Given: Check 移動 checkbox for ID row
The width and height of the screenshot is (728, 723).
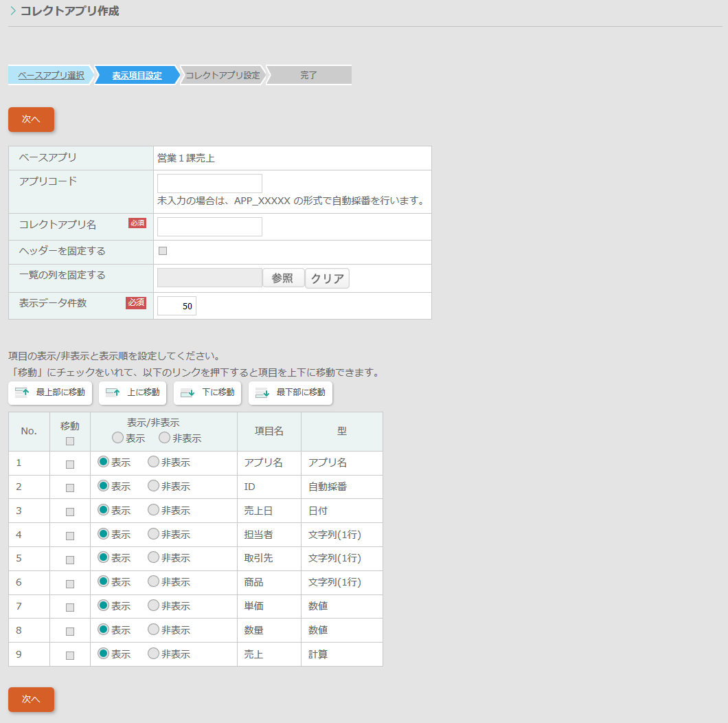Looking at the screenshot, I should click(x=70, y=488).
